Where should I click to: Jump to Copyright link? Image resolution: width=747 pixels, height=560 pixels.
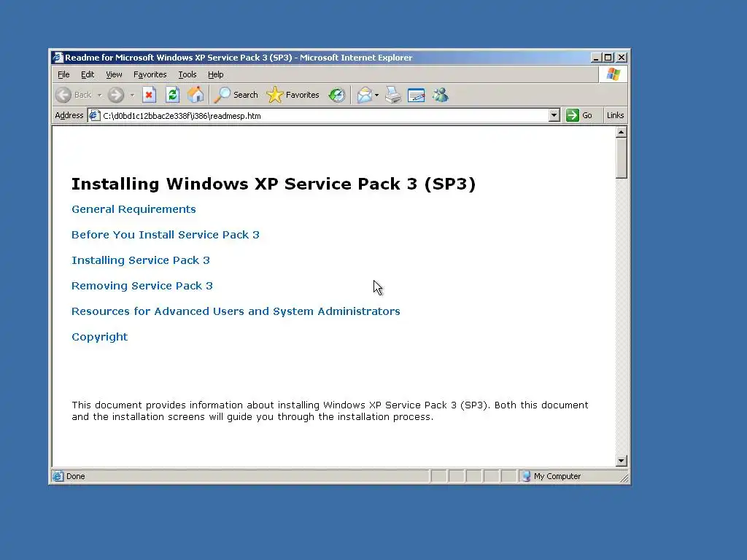click(99, 337)
